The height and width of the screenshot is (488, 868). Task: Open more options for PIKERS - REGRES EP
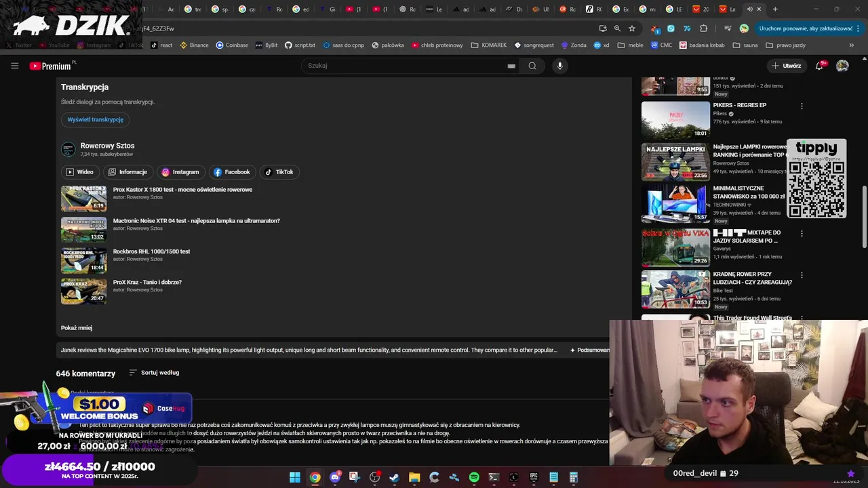pos(802,106)
